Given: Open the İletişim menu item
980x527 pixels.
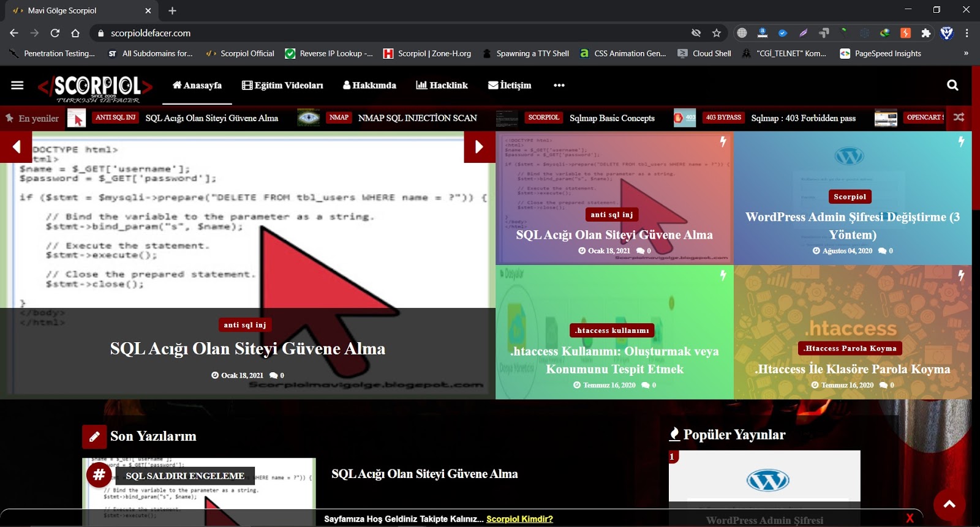Looking at the screenshot, I should [510, 85].
